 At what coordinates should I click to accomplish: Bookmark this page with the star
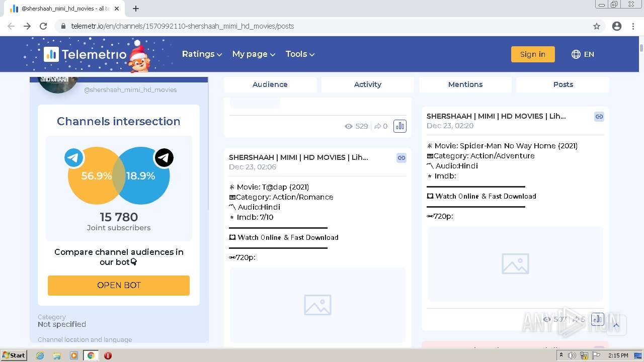597,26
